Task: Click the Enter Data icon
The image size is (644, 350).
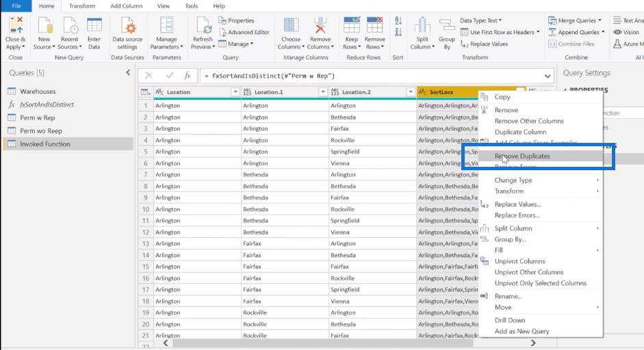Action: [x=94, y=26]
